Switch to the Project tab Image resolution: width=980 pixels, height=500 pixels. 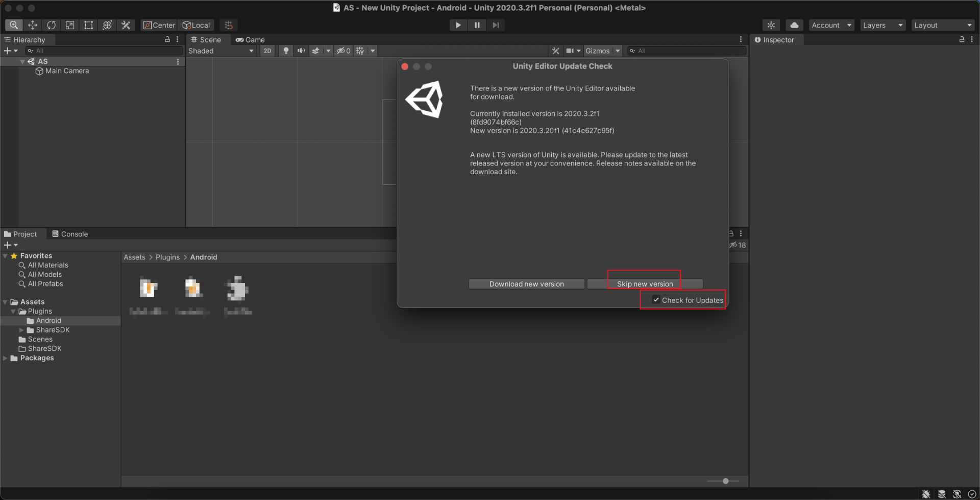pyautogui.click(x=21, y=234)
